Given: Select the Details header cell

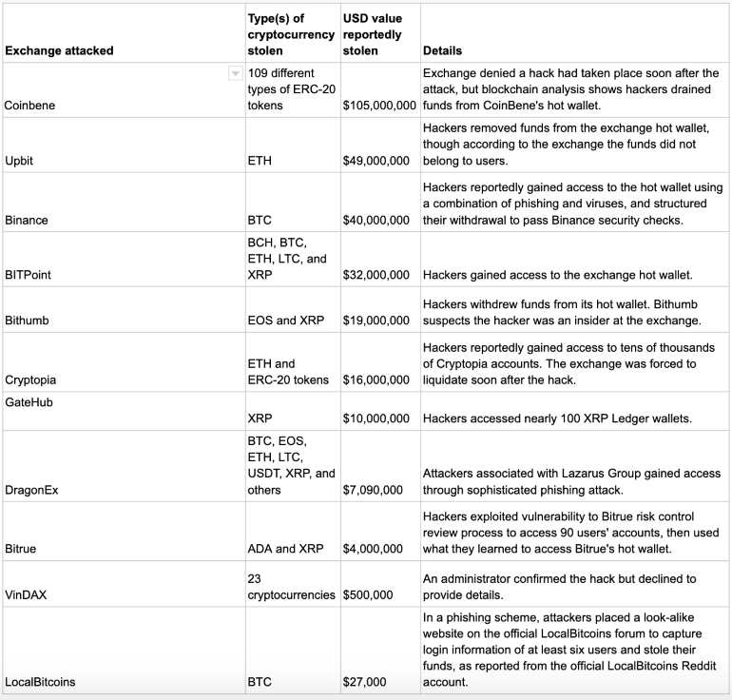Looking at the screenshot, I should (575, 33).
